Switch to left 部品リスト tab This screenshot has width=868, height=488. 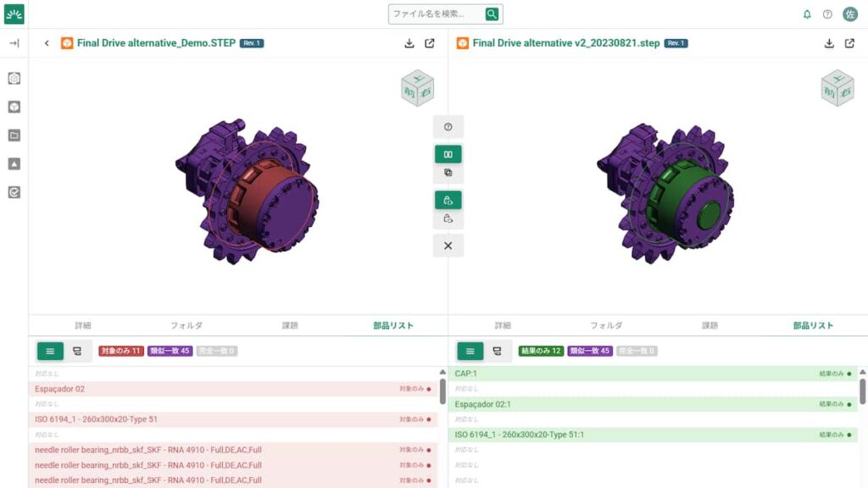point(393,325)
